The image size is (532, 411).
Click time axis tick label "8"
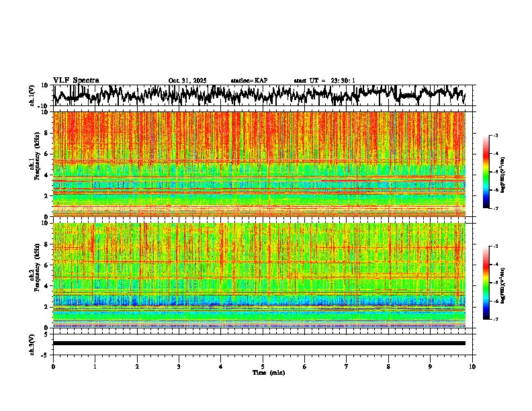[388, 367]
